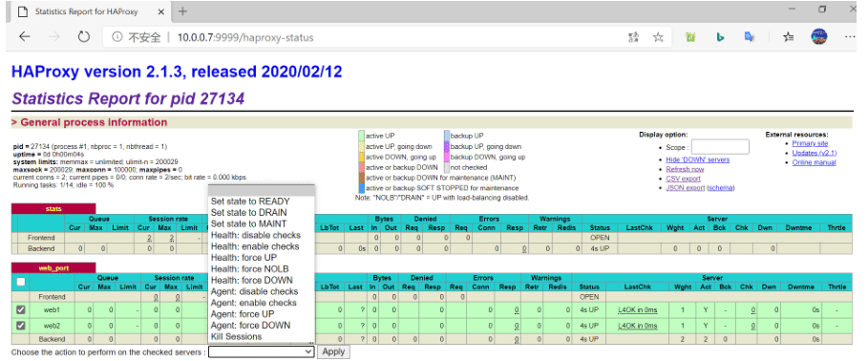Uncheck the web1 server checkbox
The width and height of the screenshot is (868, 361).
point(20,310)
